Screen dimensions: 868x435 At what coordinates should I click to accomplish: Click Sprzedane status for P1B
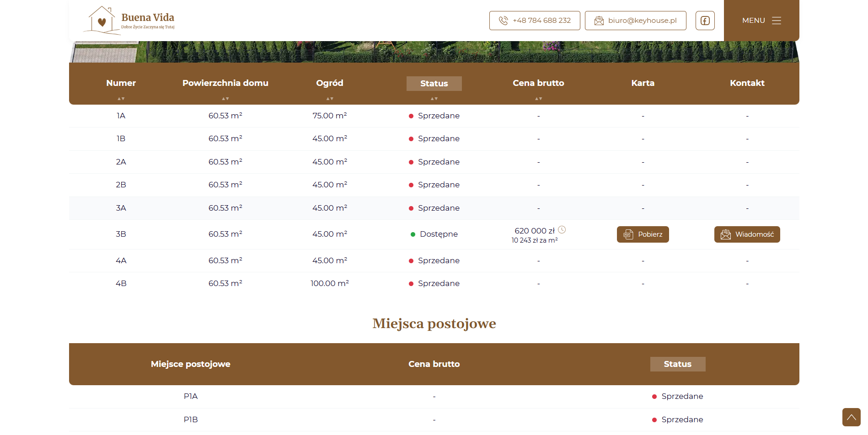click(x=677, y=419)
